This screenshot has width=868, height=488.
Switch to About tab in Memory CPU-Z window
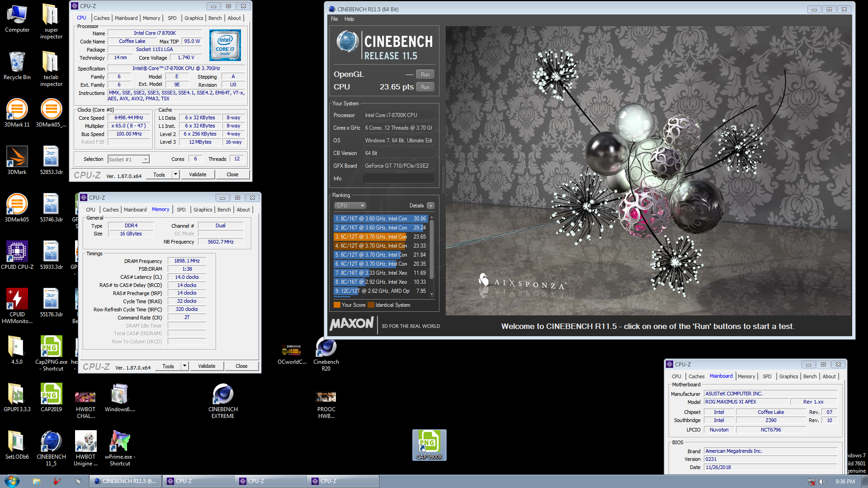(x=243, y=210)
